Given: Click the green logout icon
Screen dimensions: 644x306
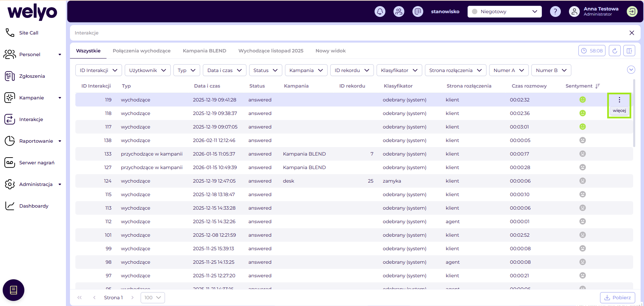Looking at the screenshot, I should coord(632,11).
